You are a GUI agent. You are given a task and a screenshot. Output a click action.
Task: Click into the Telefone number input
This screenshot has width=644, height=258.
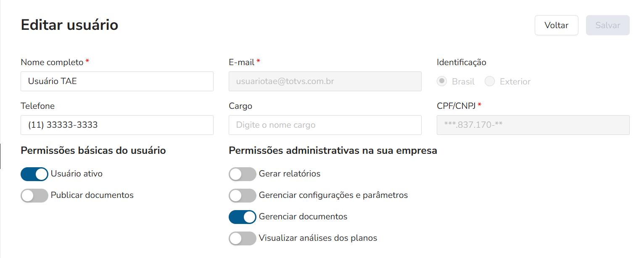click(x=117, y=125)
